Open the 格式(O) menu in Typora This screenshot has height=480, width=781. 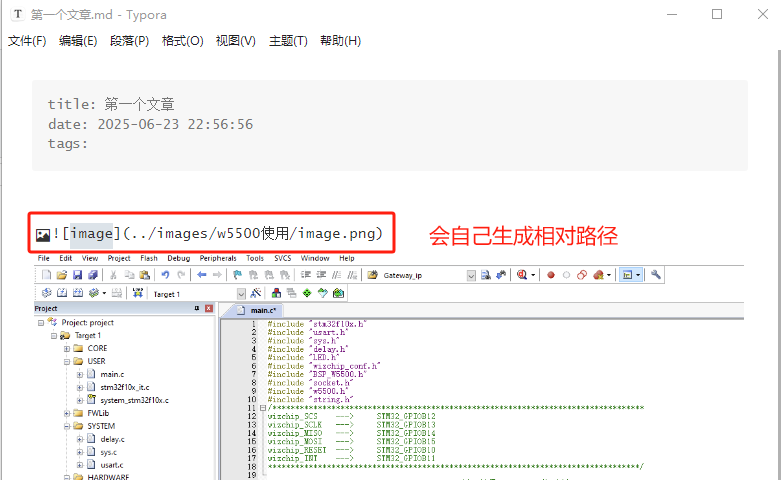click(182, 41)
